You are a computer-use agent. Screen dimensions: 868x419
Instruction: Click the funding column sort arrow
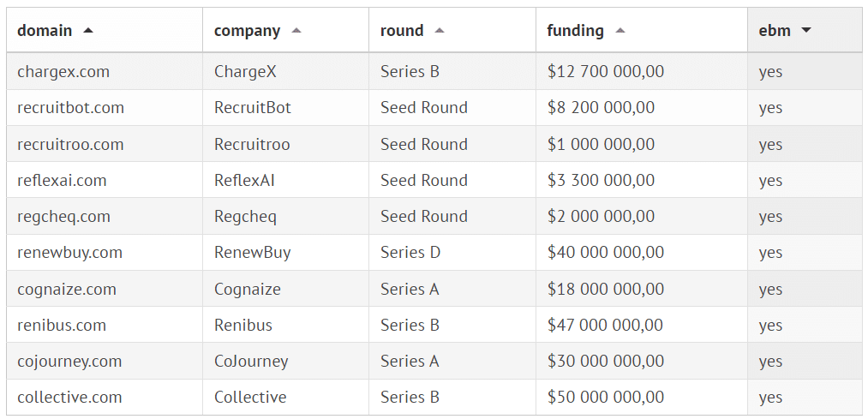click(x=620, y=31)
